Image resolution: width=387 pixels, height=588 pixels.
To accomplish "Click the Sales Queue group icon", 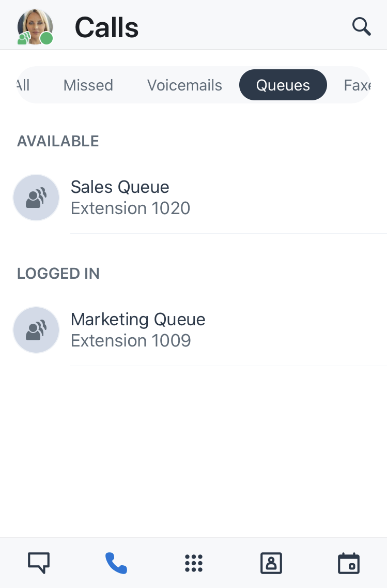I will click(x=36, y=197).
